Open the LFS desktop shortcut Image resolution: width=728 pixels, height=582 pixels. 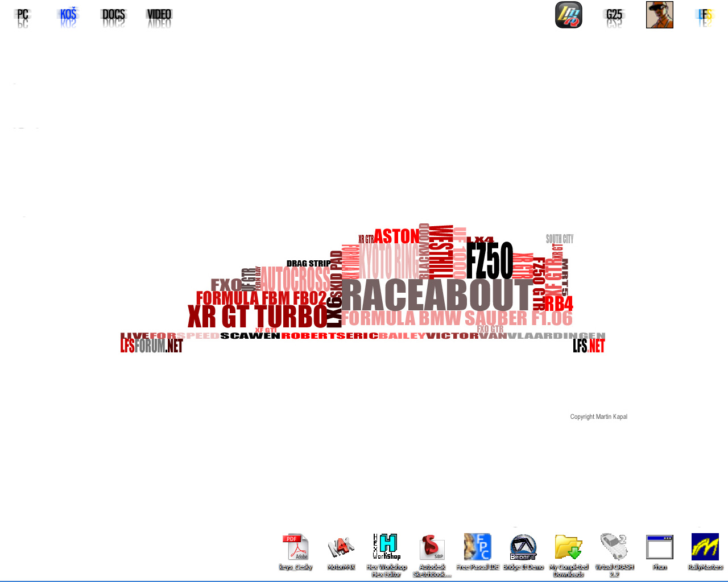[x=705, y=17]
